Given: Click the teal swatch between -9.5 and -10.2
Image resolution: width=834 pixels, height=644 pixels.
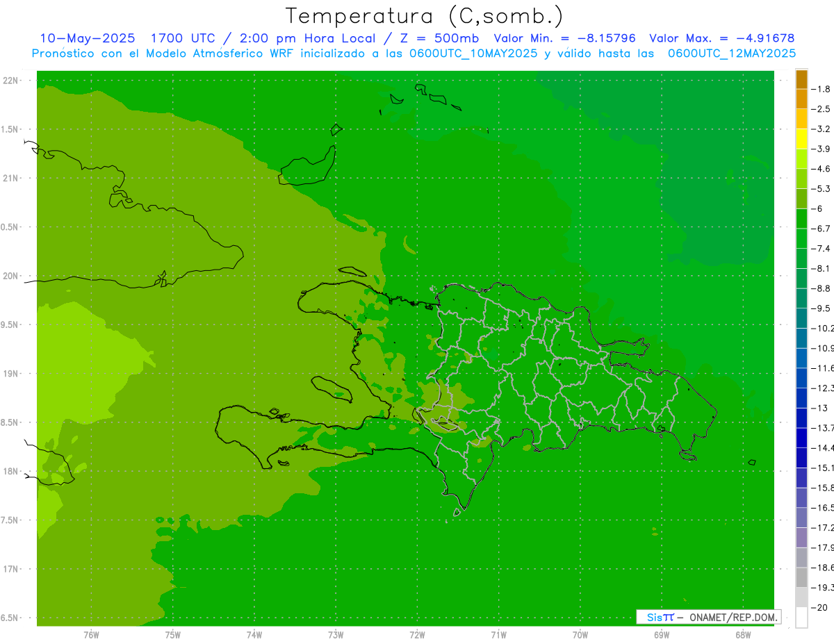Looking at the screenshot, I should pos(801,318).
